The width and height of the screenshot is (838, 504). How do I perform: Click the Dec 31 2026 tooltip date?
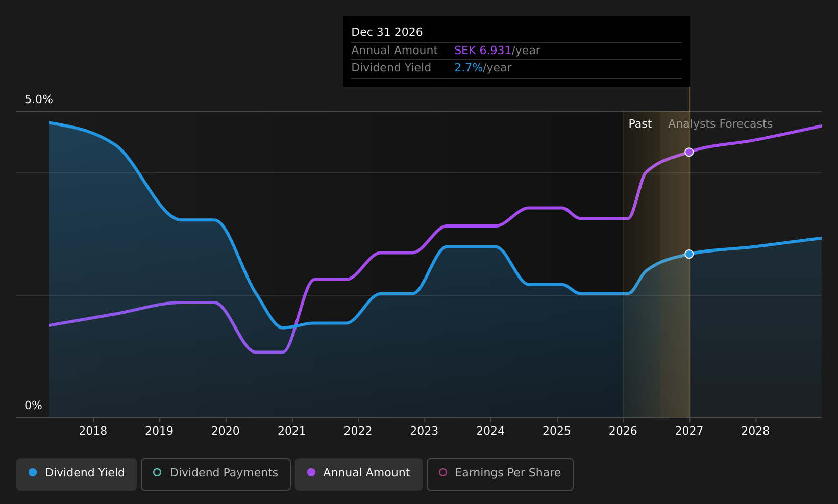click(x=387, y=32)
